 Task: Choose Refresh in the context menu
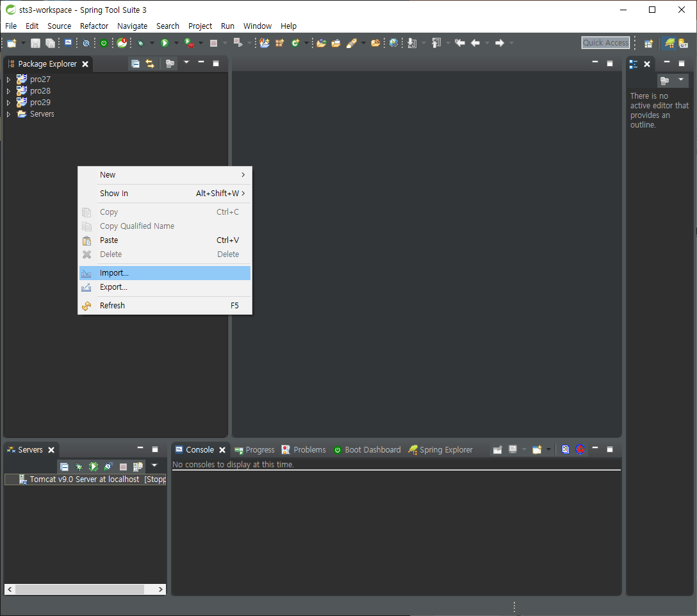click(165, 306)
